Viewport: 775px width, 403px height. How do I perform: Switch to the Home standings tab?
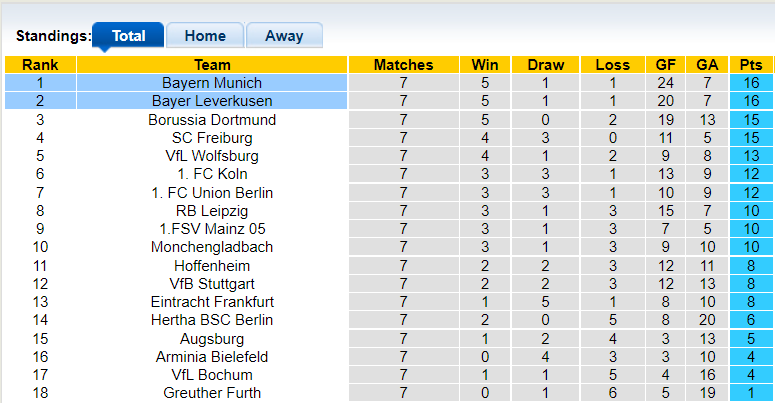point(205,35)
